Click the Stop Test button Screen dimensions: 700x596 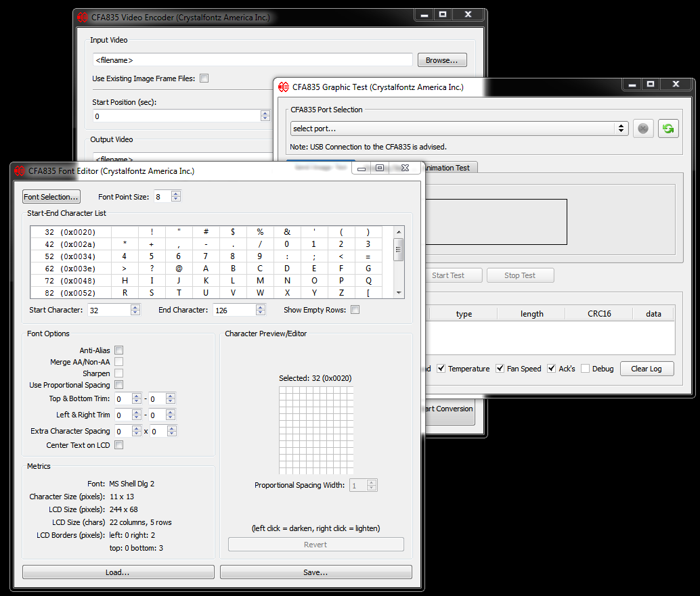pyautogui.click(x=520, y=275)
